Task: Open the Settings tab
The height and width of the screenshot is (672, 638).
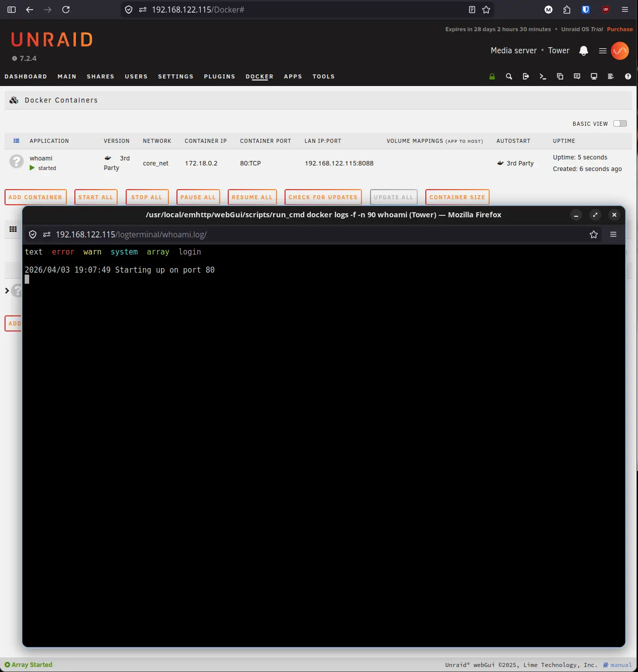Action: coord(175,76)
